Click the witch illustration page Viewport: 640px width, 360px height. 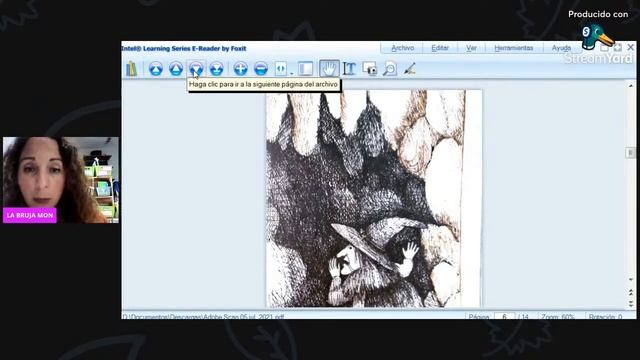(373, 199)
